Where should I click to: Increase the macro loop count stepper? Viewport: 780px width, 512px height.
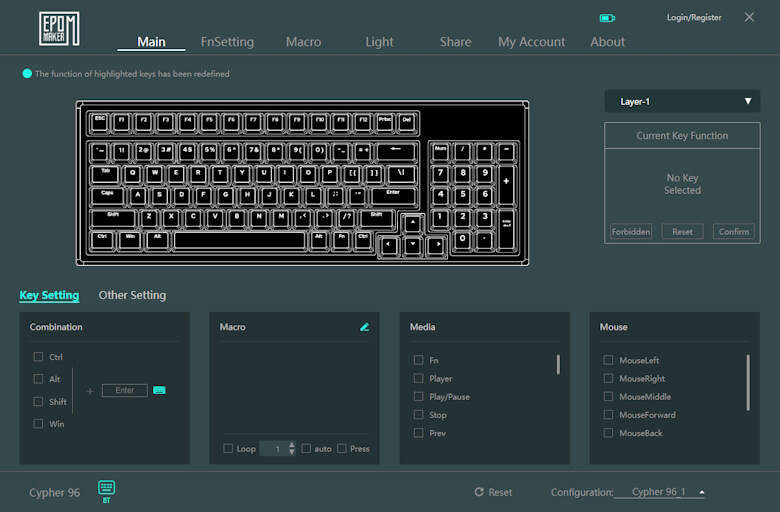pyautogui.click(x=292, y=445)
